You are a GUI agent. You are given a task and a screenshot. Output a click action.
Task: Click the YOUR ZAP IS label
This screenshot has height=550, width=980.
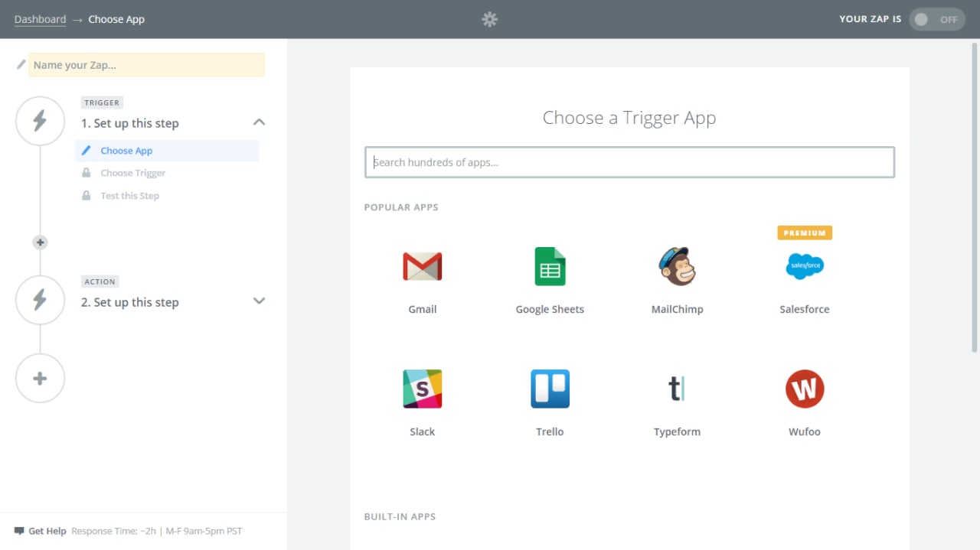pyautogui.click(x=871, y=19)
